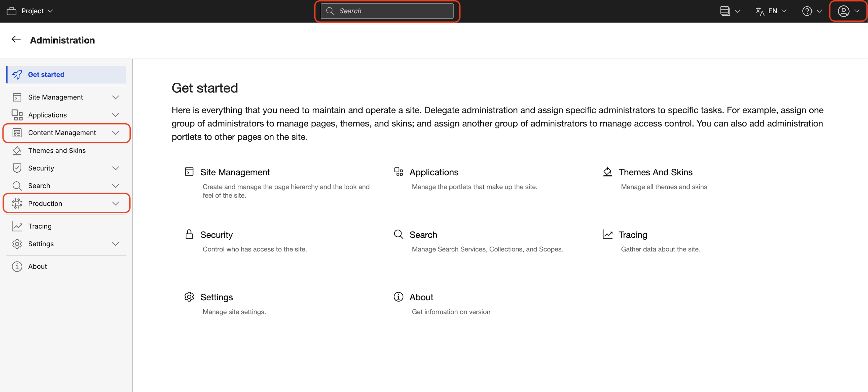Open the Site Management tile
868x392 pixels.
pos(235,172)
